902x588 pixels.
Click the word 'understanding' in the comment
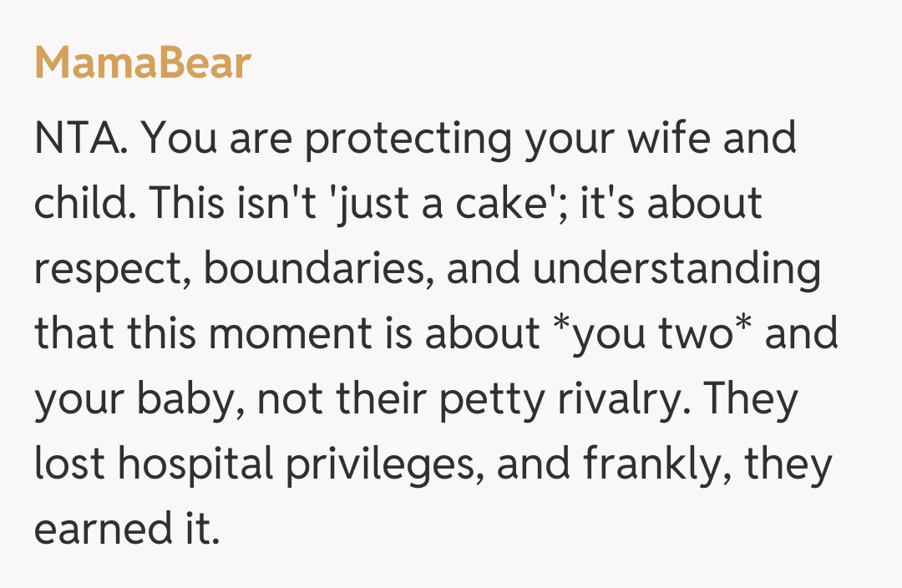point(671,270)
